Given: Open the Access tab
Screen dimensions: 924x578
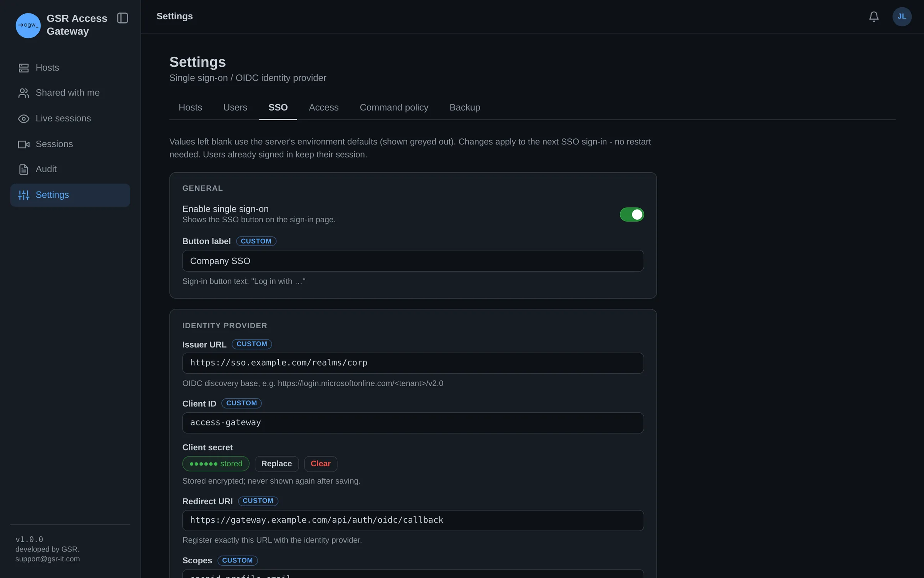Looking at the screenshot, I should [324, 108].
